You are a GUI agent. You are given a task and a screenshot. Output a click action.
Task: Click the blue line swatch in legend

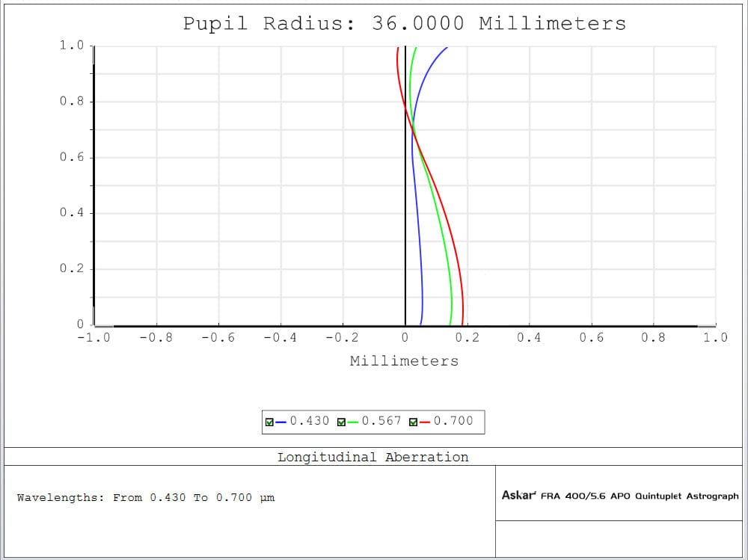point(281,422)
